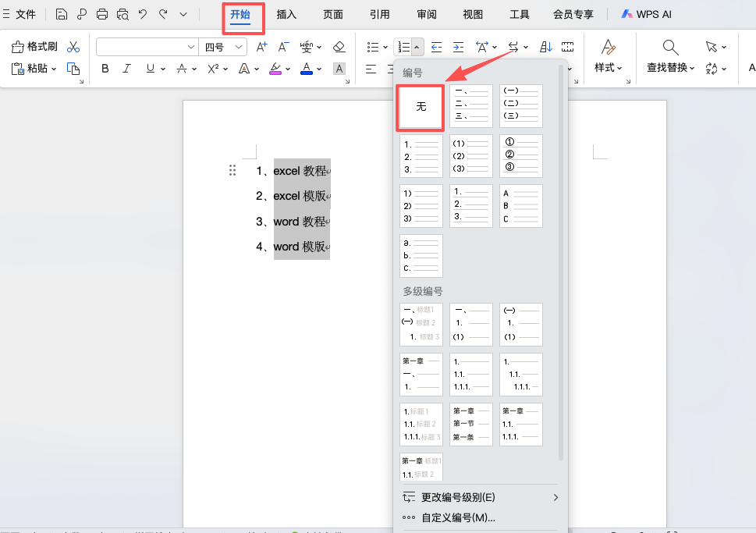Toggle Bold formatting
The height and width of the screenshot is (533, 756).
point(105,69)
